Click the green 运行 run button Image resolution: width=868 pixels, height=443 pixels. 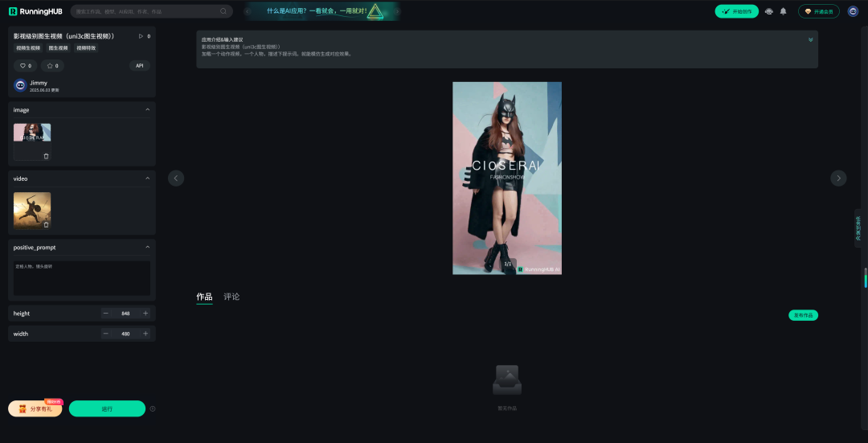pyautogui.click(x=107, y=408)
